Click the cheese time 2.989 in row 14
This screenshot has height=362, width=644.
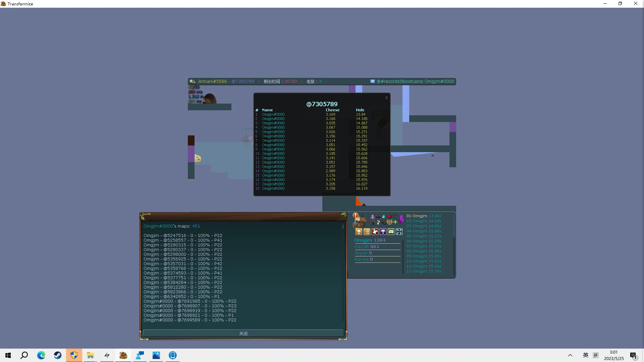[x=330, y=171]
